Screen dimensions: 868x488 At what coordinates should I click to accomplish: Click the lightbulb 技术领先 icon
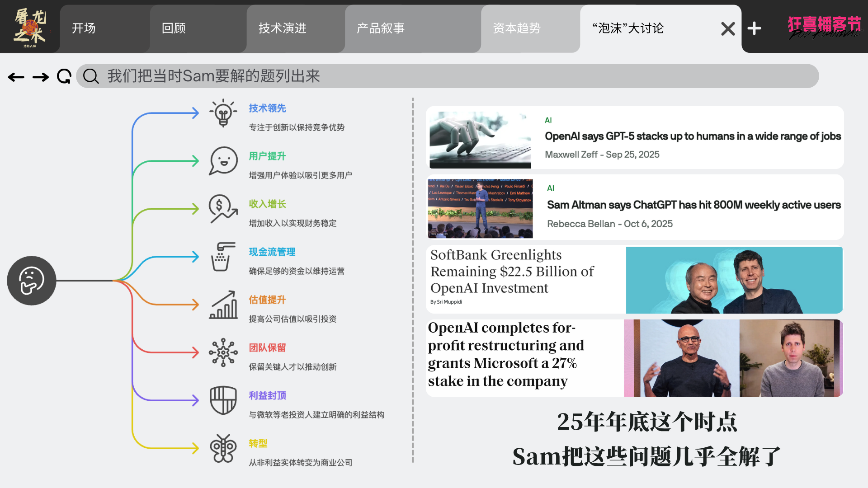tap(223, 113)
